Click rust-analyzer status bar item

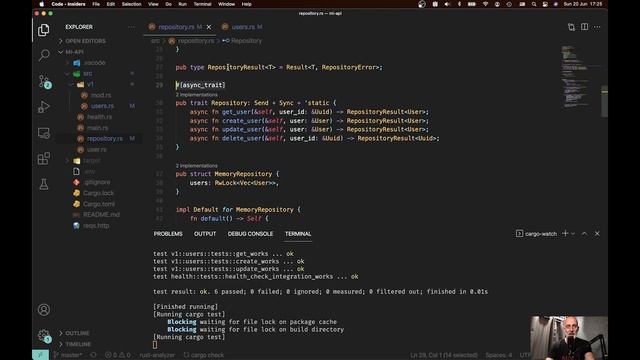157,355
